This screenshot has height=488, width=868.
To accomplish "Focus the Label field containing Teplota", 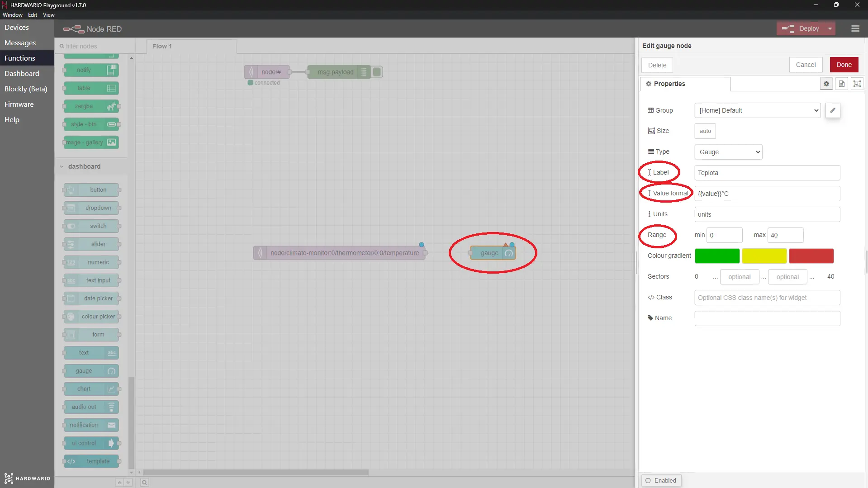I will click(767, 173).
